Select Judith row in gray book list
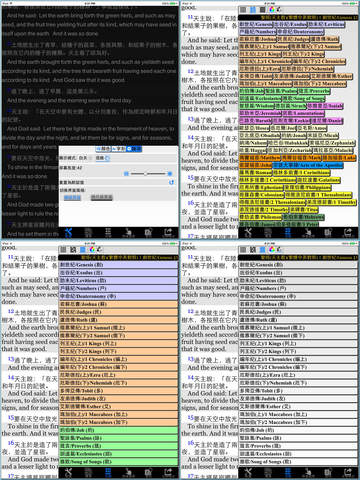360x480 pixels. tap(298, 399)
